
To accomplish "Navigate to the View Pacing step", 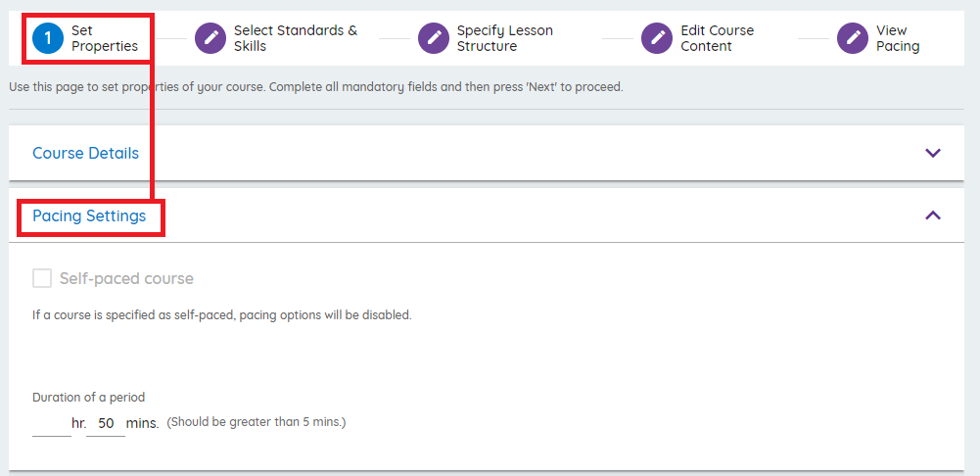I will (897, 38).
